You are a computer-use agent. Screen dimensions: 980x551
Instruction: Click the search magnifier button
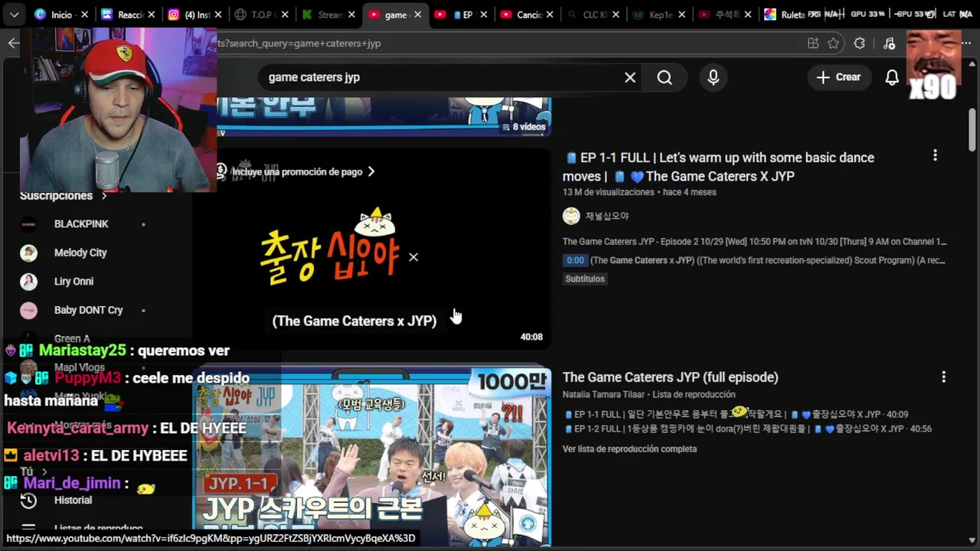click(x=665, y=77)
